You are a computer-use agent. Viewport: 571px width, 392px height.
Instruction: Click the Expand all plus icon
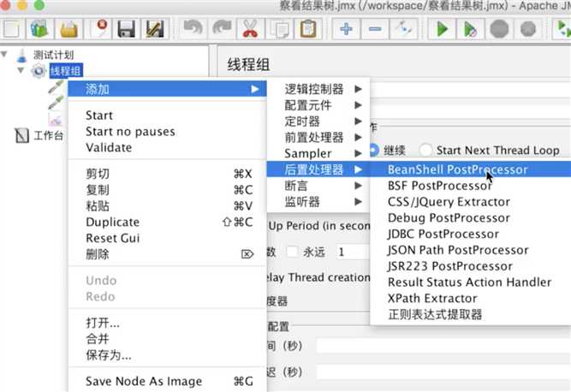pyautogui.click(x=347, y=29)
